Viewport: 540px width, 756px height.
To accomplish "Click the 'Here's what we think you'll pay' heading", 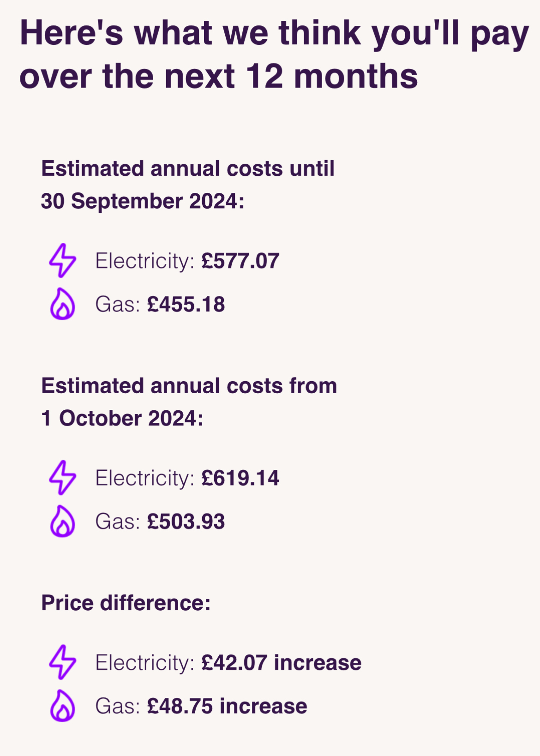I will pyautogui.click(x=274, y=33).
